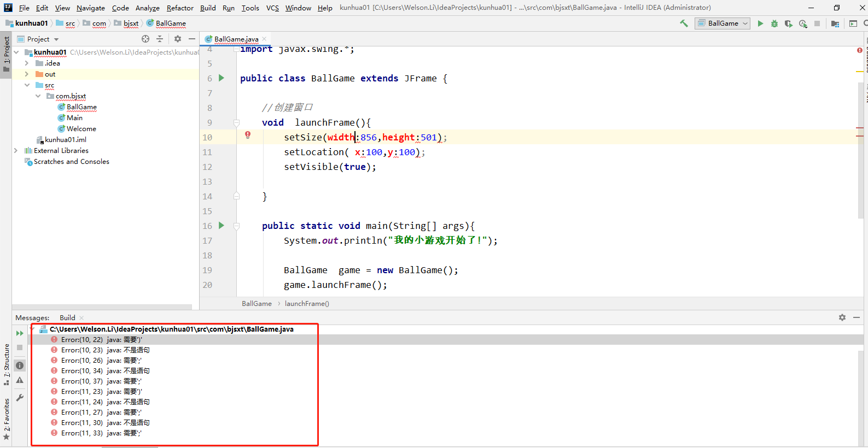This screenshot has height=448, width=868.
Task: Open the File menu
Action: click(24, 8)
